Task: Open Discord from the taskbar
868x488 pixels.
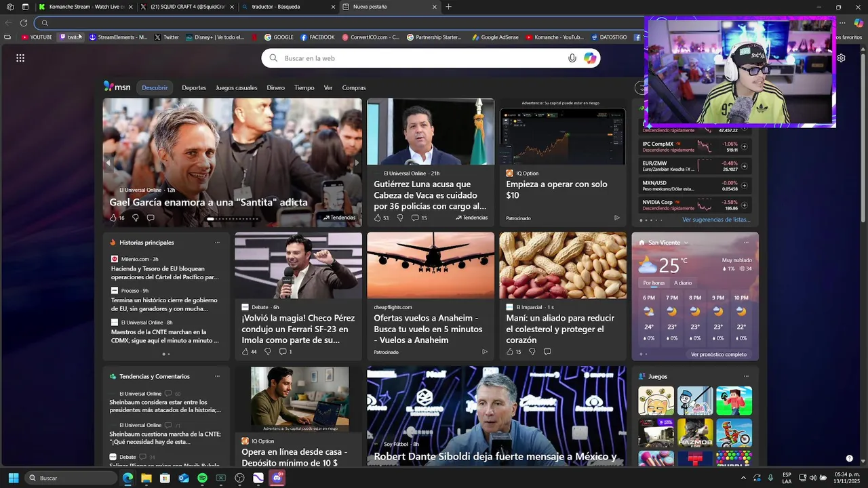Action: [277, 478]
